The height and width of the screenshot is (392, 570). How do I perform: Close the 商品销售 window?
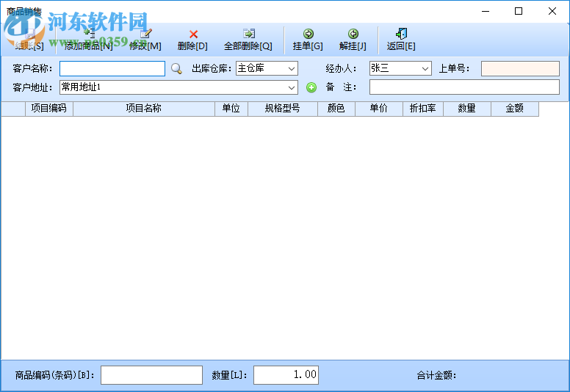point(552,11)
